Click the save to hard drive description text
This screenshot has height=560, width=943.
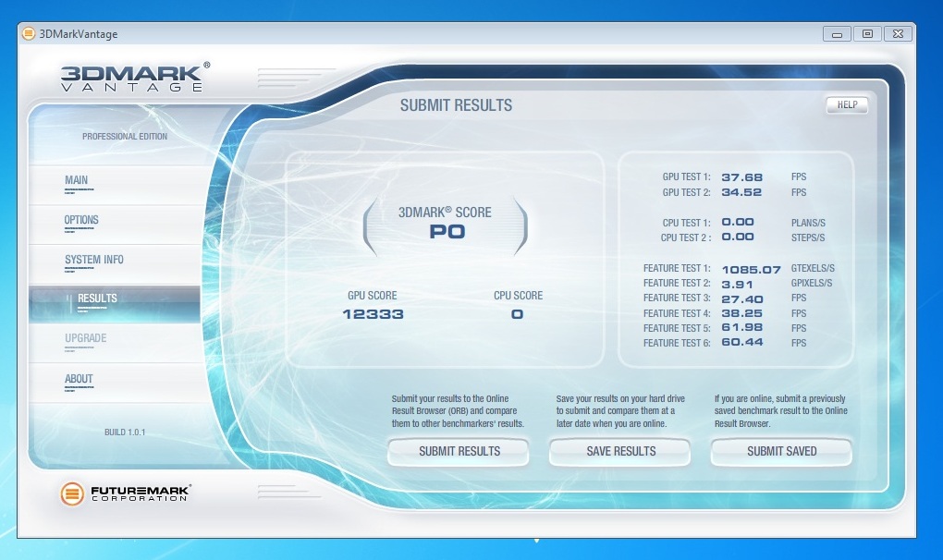click(620, 411)
